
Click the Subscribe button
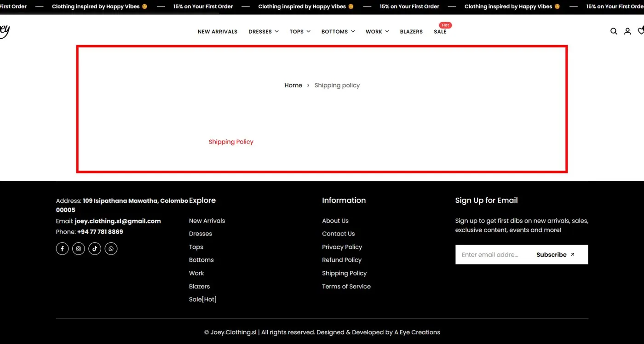pyautogui.click(x=556, y=255)
